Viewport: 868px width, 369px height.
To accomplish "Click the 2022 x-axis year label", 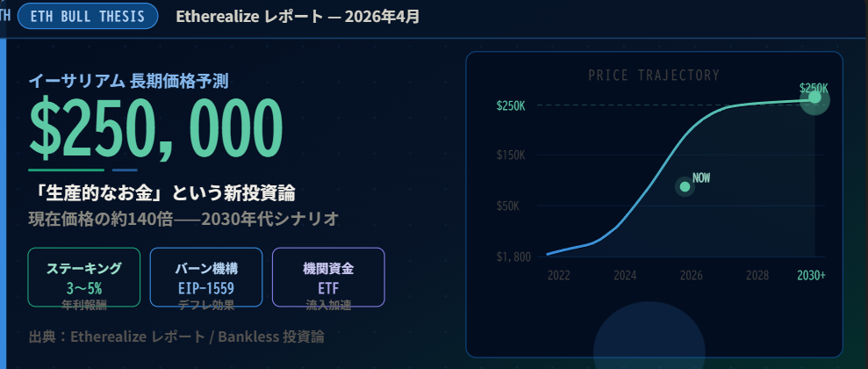I will tap(558, 276).
